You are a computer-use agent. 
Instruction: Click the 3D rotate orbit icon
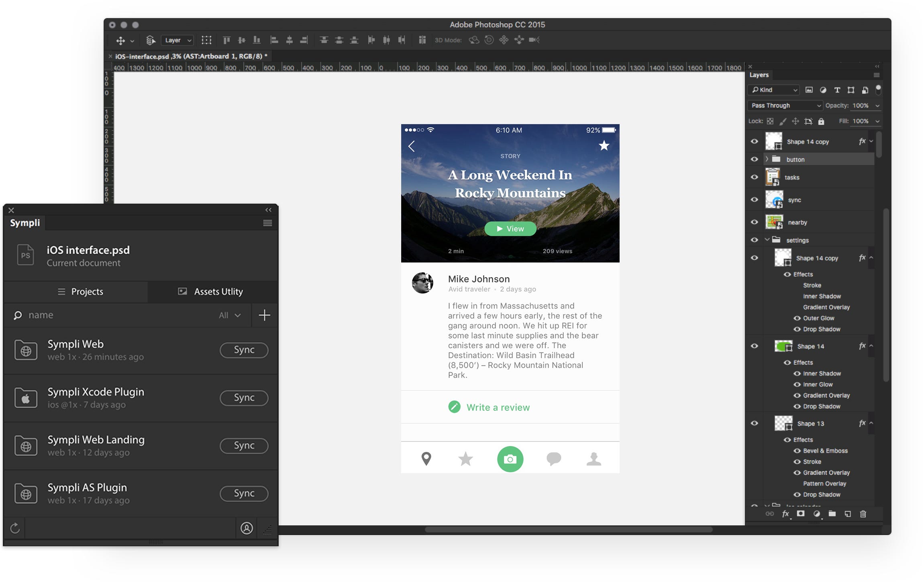[x=474, y=40]
